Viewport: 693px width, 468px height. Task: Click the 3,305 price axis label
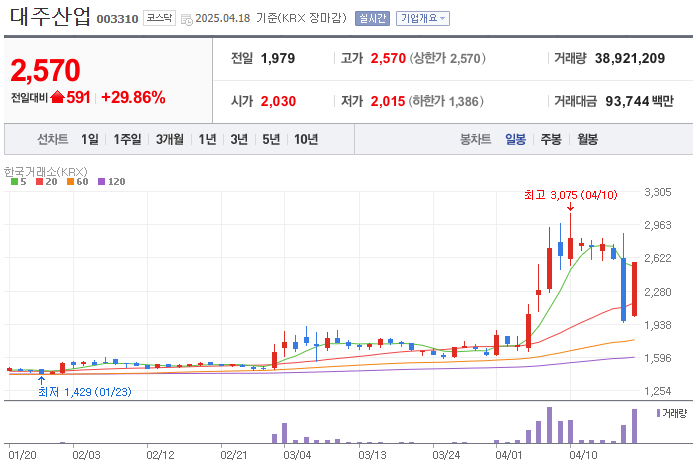pos(658,192)
